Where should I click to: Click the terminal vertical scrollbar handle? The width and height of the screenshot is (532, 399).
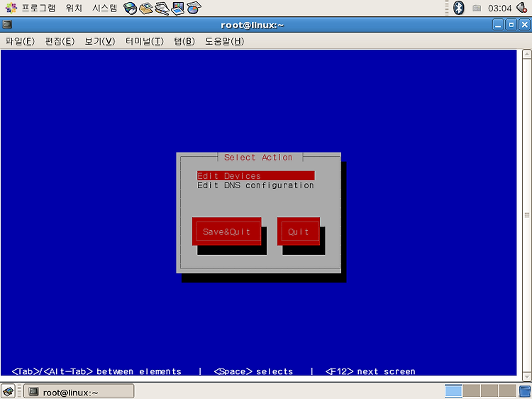coord(527,215)
